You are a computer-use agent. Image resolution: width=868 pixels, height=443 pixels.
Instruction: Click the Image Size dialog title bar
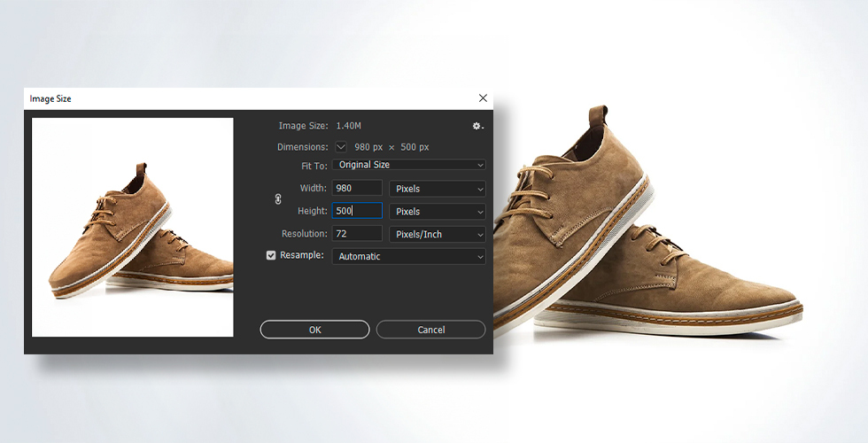click(x=248, y=98)
